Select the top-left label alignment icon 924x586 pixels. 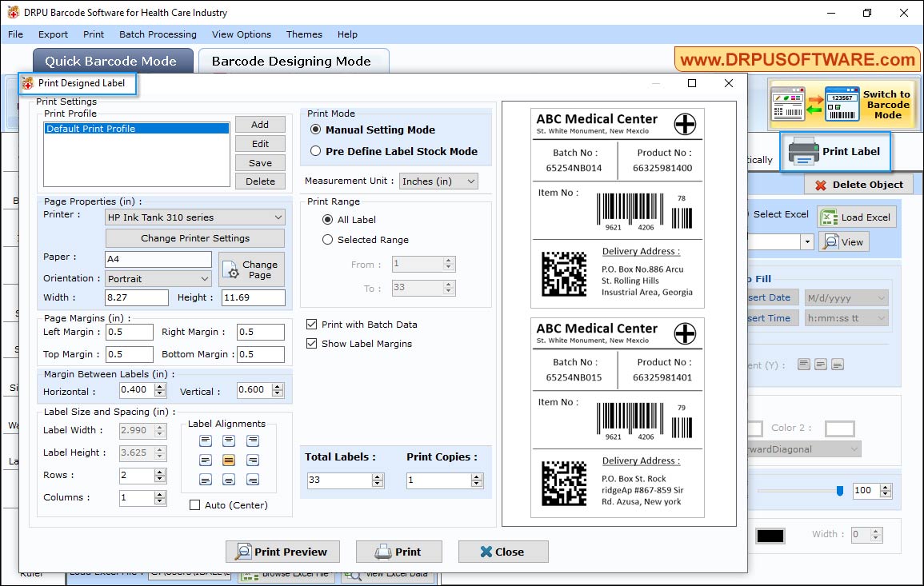[x=206, y=440]
